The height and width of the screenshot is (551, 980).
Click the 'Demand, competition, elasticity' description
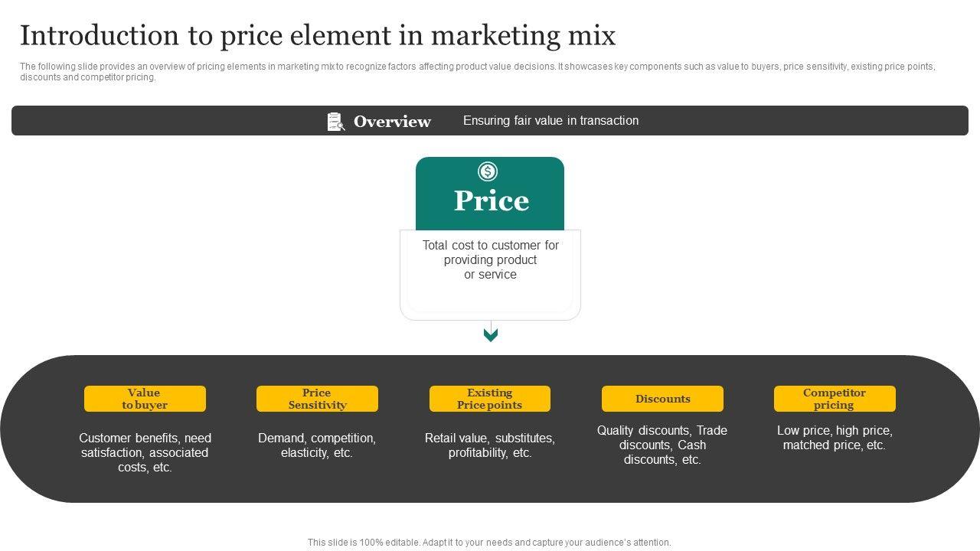pos(317,445)
